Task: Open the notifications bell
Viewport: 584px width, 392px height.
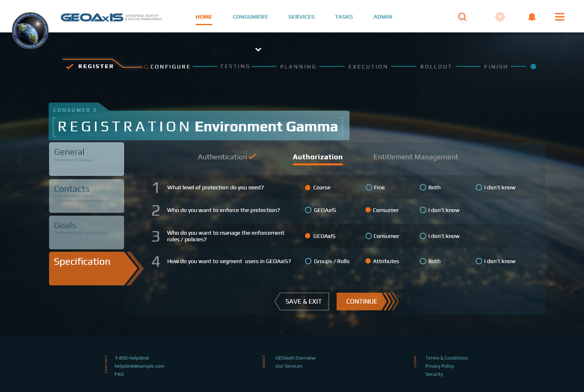Action: tap(532, 17)
